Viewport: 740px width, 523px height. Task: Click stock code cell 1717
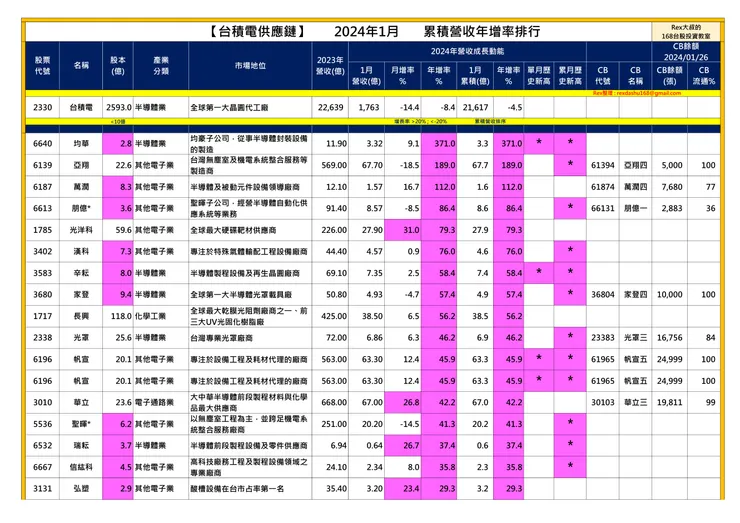pos(42,316)
